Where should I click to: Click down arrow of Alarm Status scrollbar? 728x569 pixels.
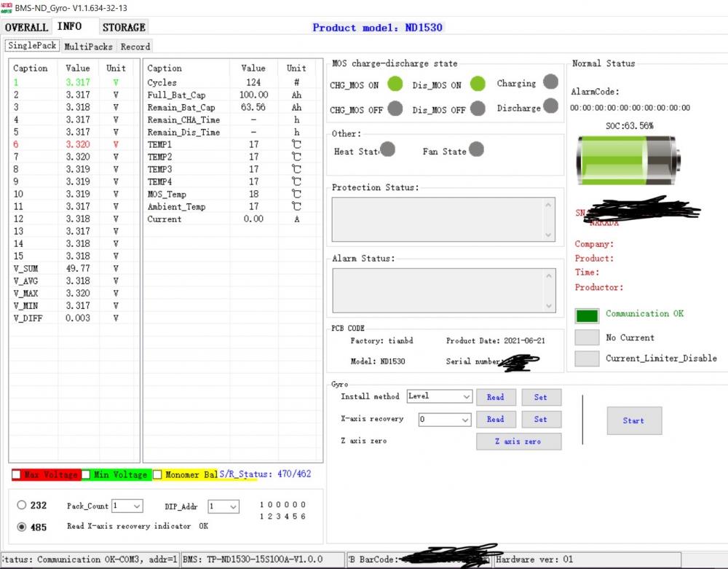(549, 306)
